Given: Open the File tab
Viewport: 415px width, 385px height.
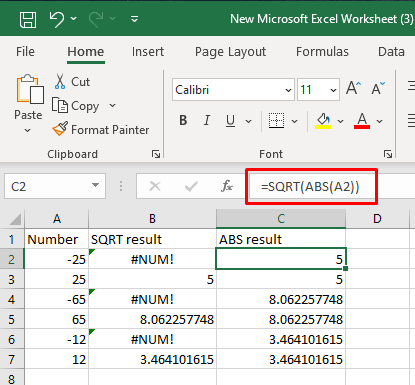Looking at the screenshot, I should pyautogui.click(x=25, y=52).
